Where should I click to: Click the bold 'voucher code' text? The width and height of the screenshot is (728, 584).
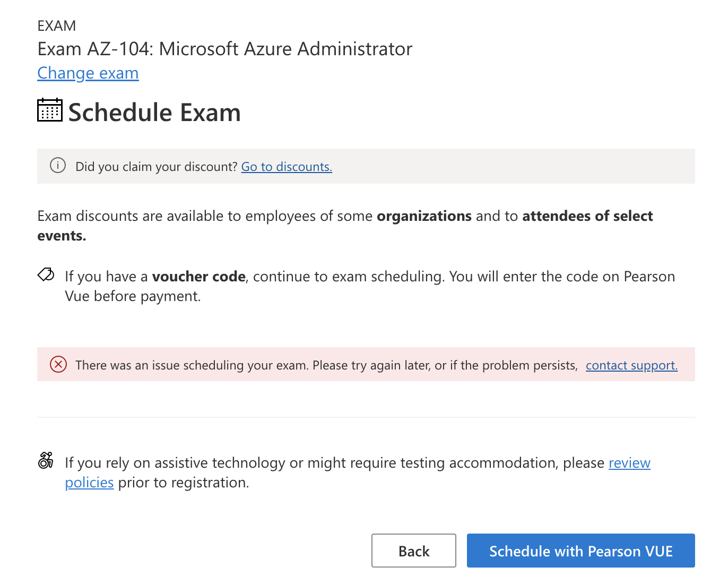point(199,277)
